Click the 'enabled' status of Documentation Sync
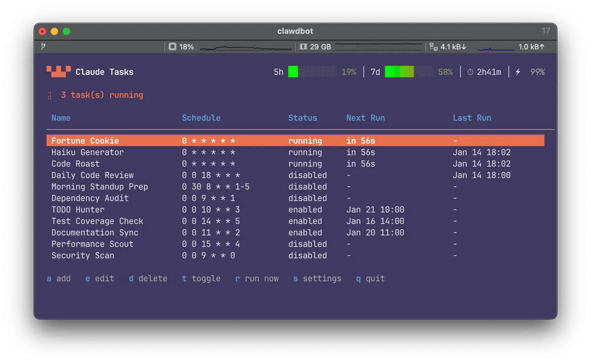 [x=305, y=233]
